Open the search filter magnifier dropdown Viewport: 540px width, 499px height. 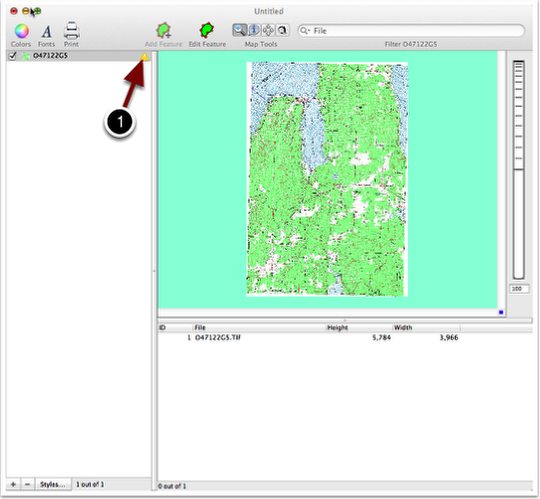coord(304,31)
